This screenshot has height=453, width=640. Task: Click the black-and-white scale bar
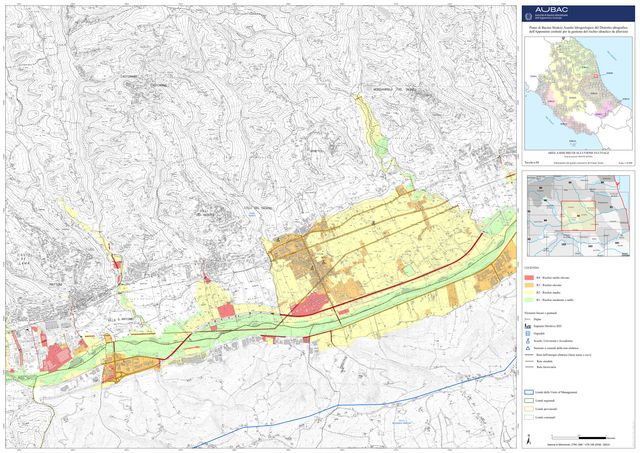click(x=579, y=438)
